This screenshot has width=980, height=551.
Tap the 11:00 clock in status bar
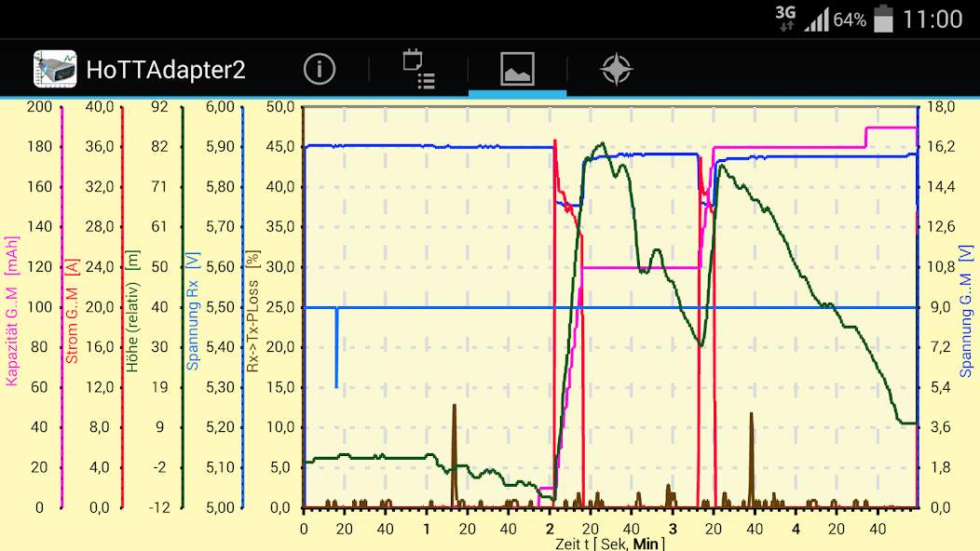point(932,20)
